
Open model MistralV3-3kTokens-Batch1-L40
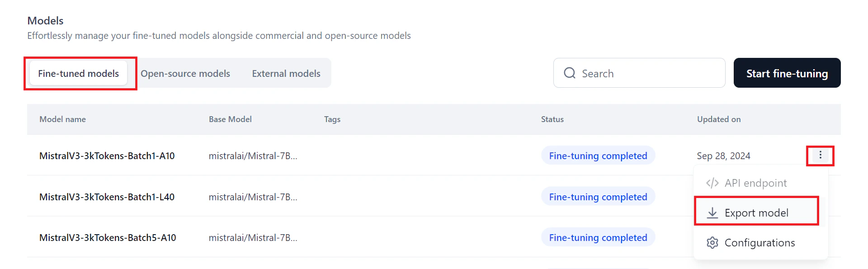pyautogui.click(x=107, y=197)
